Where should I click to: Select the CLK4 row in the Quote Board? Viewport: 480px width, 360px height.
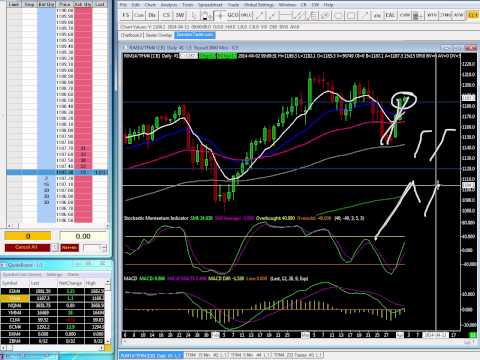53,320
